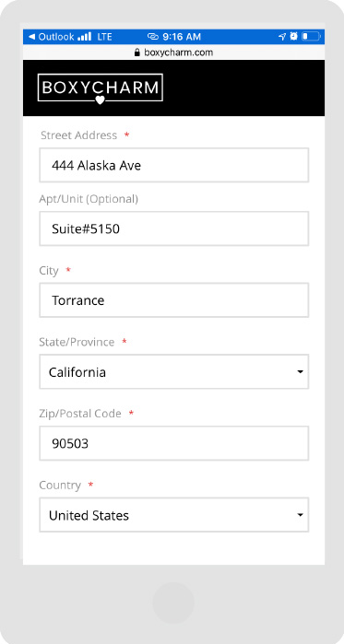Click the arrow on the United States dropdown

(300, 515)
